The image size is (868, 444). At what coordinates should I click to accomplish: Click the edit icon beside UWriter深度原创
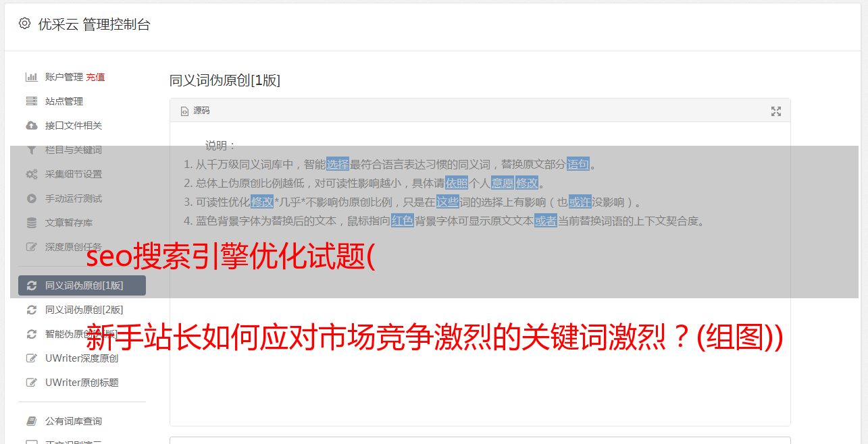click(31, 358)
